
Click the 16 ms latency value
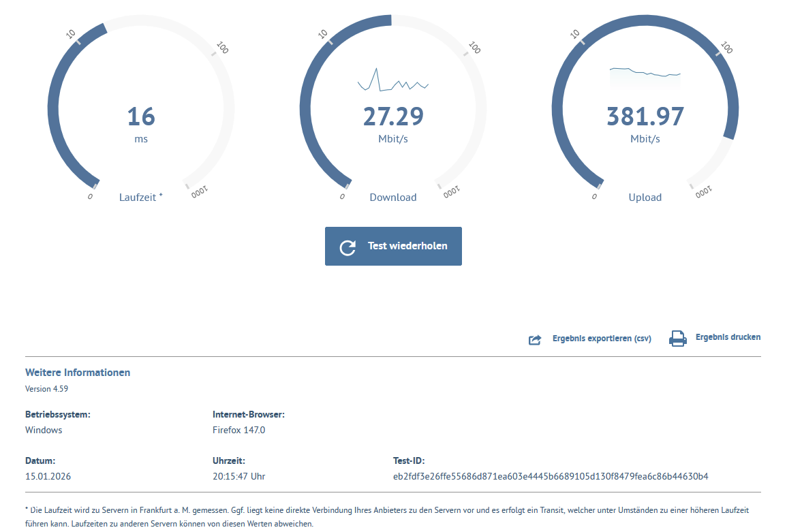pos(141,123)
